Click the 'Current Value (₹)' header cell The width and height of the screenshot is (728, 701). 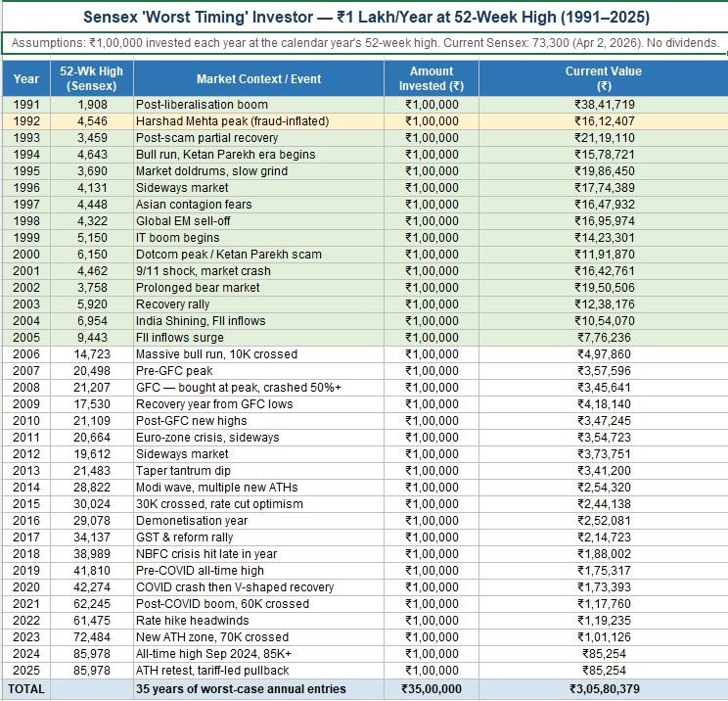pos(603,78)
